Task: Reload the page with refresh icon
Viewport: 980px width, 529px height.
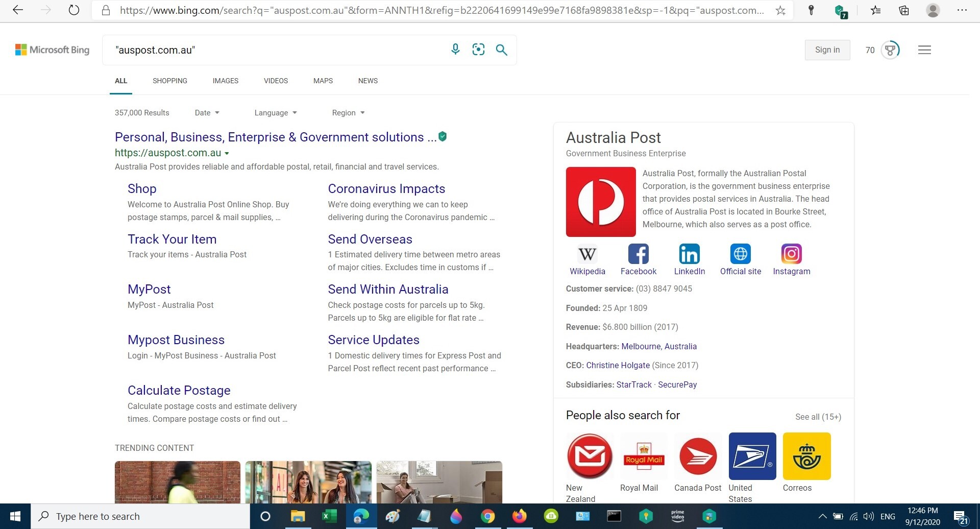Action: [x=74, y=10]
